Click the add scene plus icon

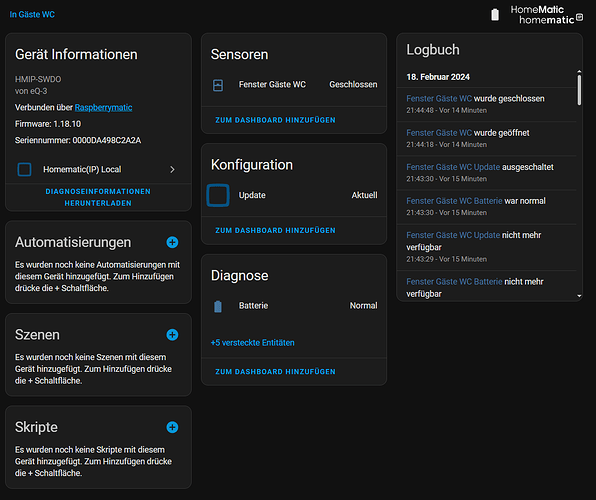pos(172,335)
